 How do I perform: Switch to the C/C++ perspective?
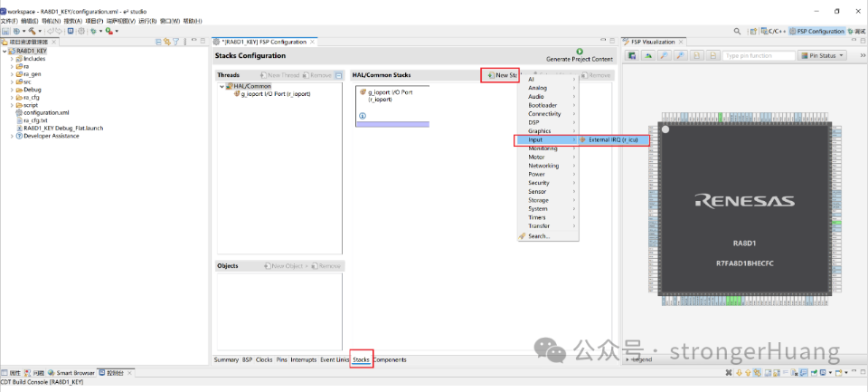click(x=773, y=31)
